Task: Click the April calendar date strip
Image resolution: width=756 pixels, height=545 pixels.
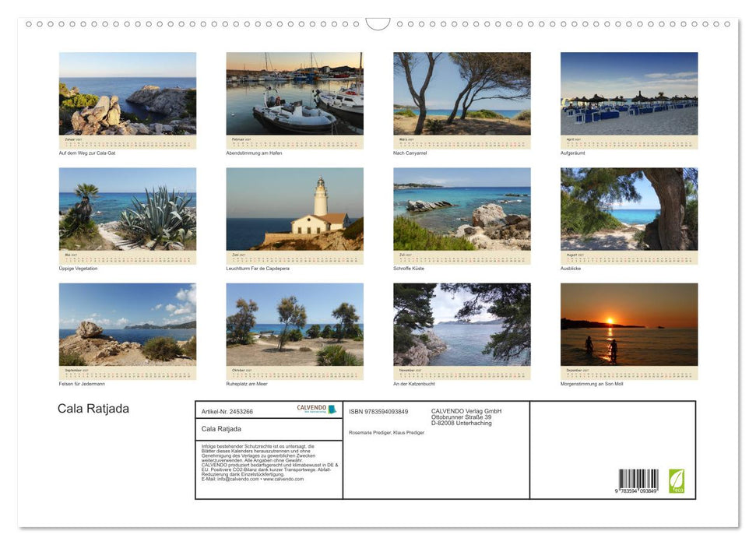Action: click(x=629, y=142)
